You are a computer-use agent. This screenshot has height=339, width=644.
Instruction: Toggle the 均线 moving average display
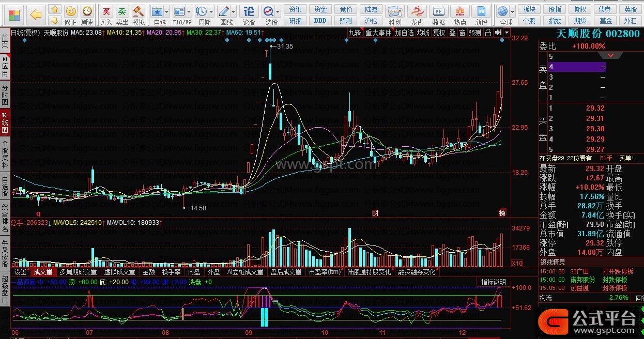point(423,32)
